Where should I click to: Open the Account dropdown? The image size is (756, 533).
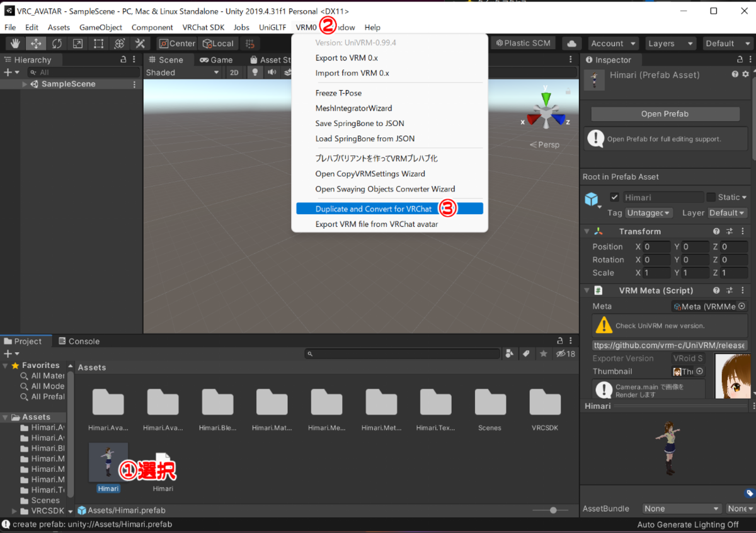[613, 43]
